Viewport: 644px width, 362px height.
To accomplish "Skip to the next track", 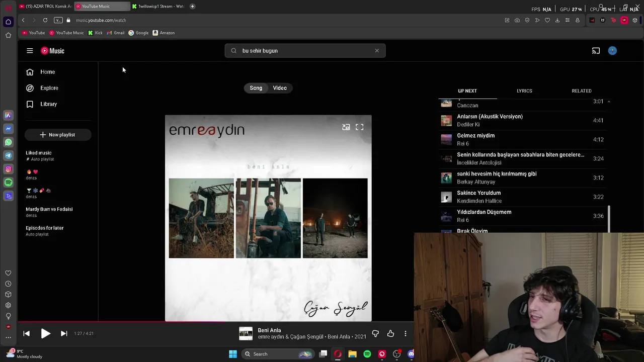I will coord(64,333).
